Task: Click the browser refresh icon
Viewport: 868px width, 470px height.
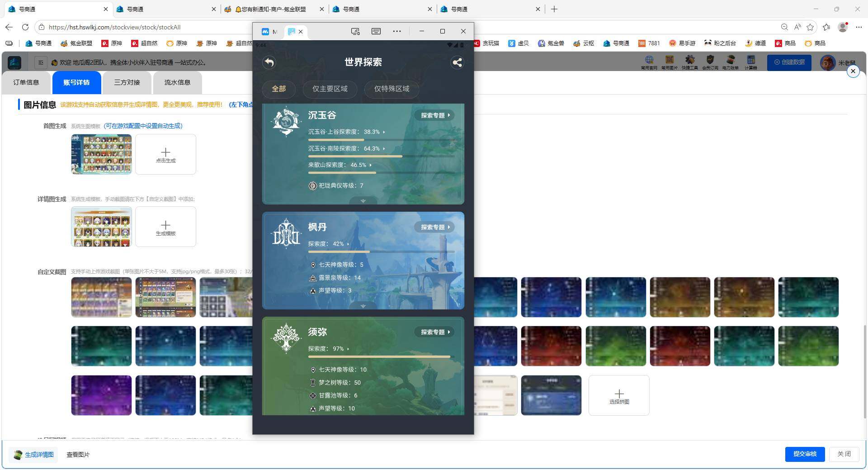Action: tap(25, 27)
